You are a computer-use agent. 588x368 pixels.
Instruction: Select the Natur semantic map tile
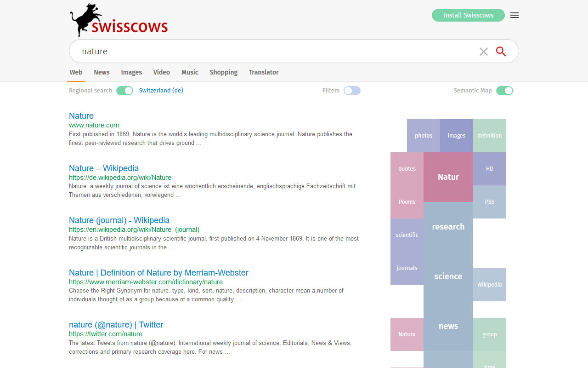tap(448, 177)
